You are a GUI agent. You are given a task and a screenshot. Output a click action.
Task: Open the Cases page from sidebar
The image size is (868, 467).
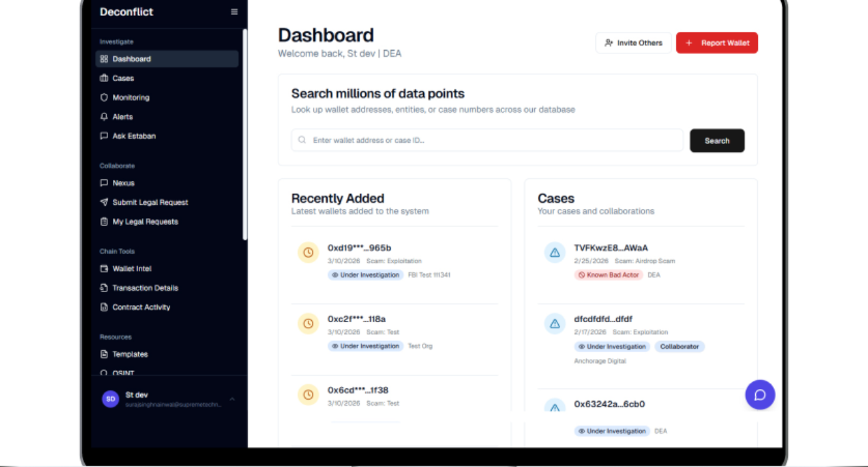tap(123, 78)
